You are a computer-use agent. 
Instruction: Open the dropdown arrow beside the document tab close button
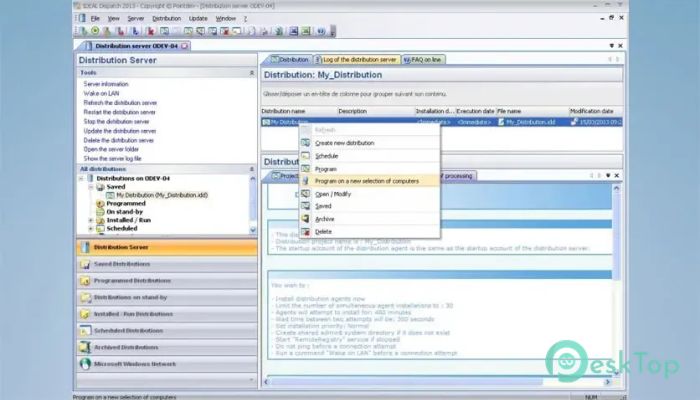[x=611, y=46]
